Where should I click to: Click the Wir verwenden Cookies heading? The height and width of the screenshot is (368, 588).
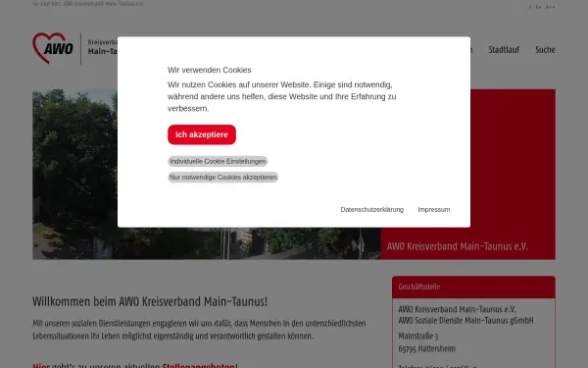coord(210,70)
